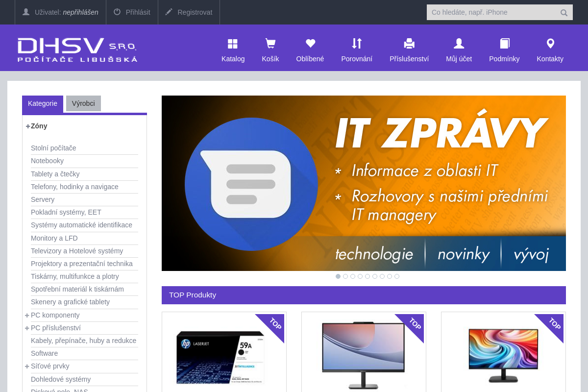Click the search magnifier icon
Screen dimensions: 588x392
click(564, 13)
